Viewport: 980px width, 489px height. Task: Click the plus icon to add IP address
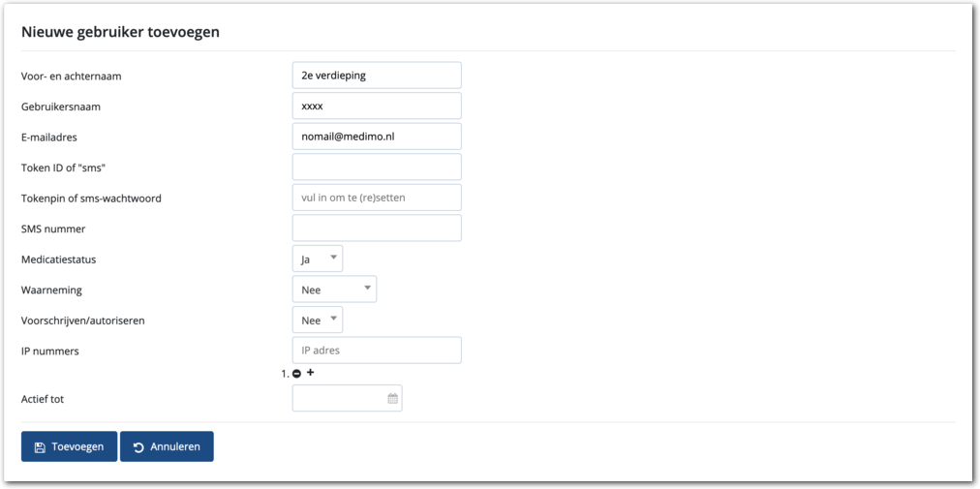click(311, 373)
